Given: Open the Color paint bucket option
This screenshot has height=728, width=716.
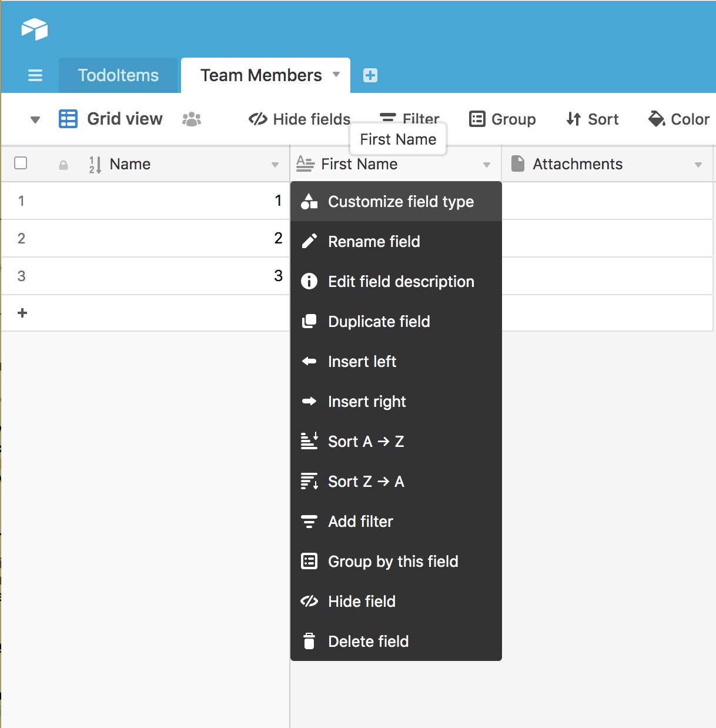Looking at the screenshot, I should (679, 119).
